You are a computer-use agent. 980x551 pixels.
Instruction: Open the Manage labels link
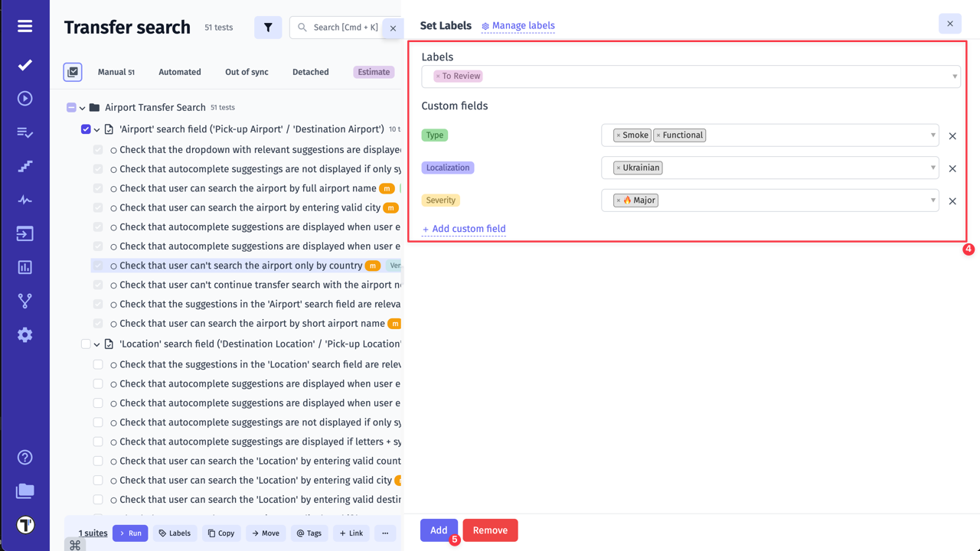click(523, 25)
